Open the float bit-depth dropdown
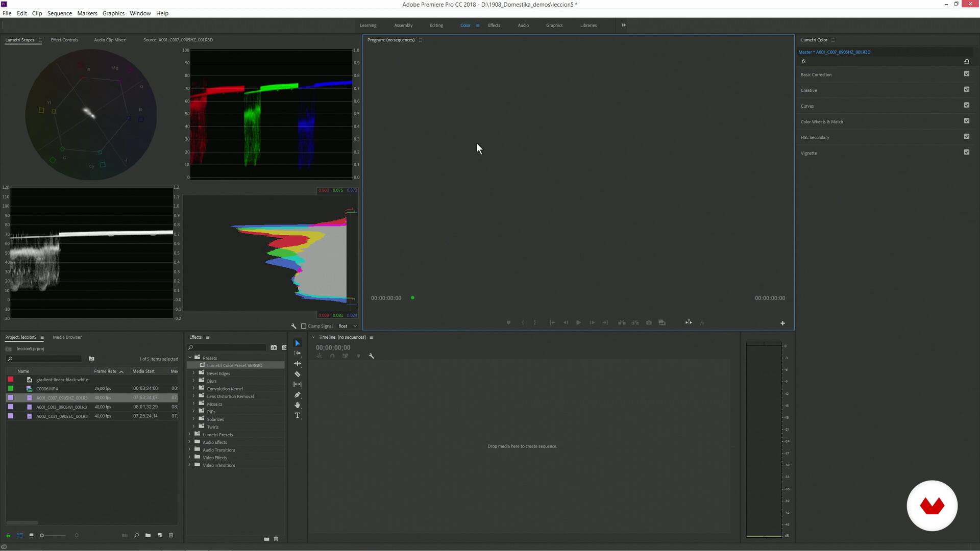 click(x=348, y=326)
